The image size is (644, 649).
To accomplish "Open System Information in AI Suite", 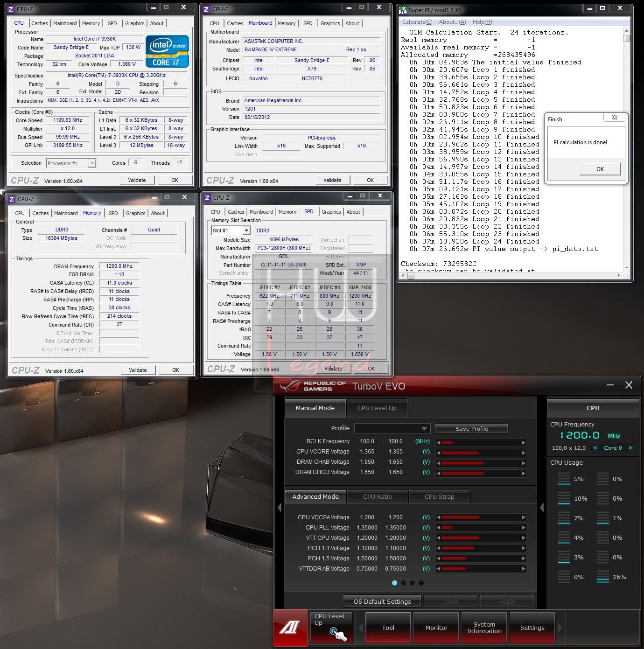I will coord(484,628).
